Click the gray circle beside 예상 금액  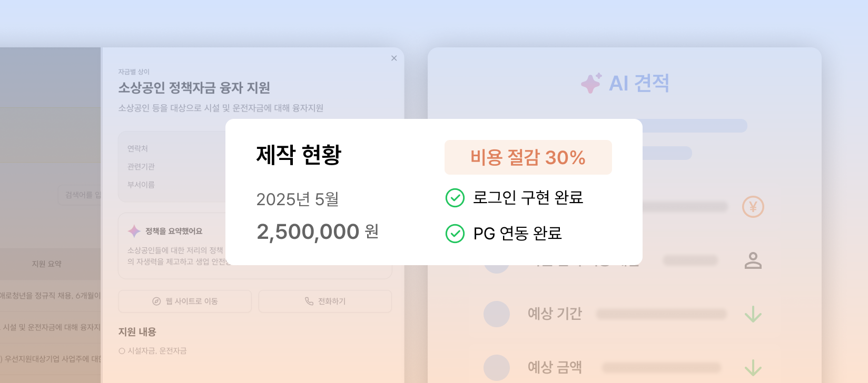(x=497, y=368)
